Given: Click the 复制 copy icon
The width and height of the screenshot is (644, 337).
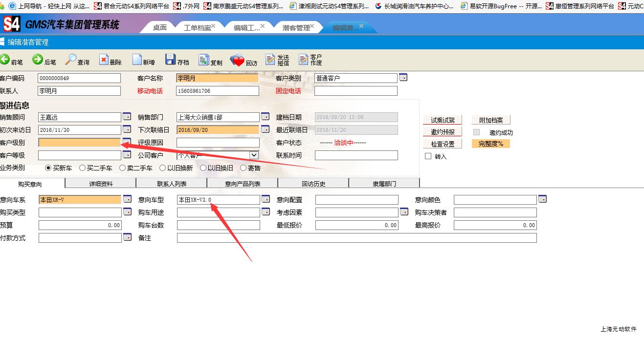Looking at the screenshot, I should [x=204, y=60].
